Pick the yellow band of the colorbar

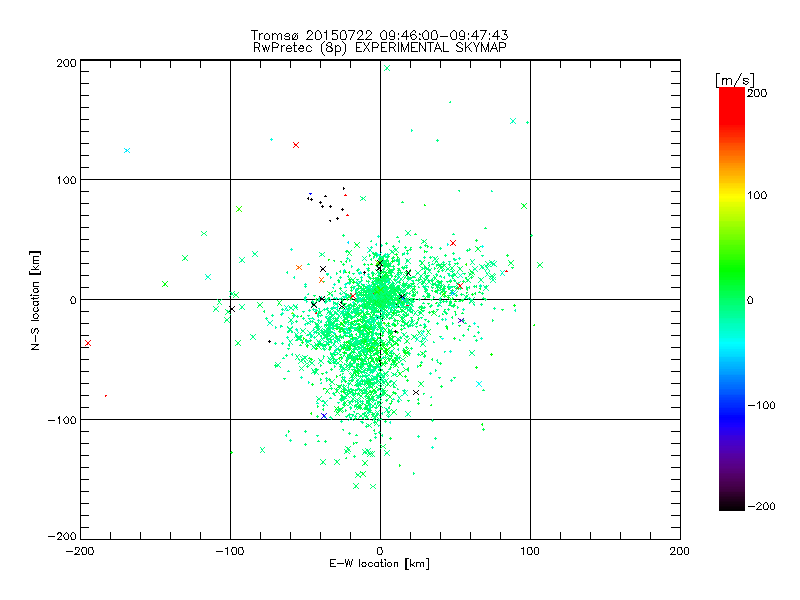pos(732,196)
